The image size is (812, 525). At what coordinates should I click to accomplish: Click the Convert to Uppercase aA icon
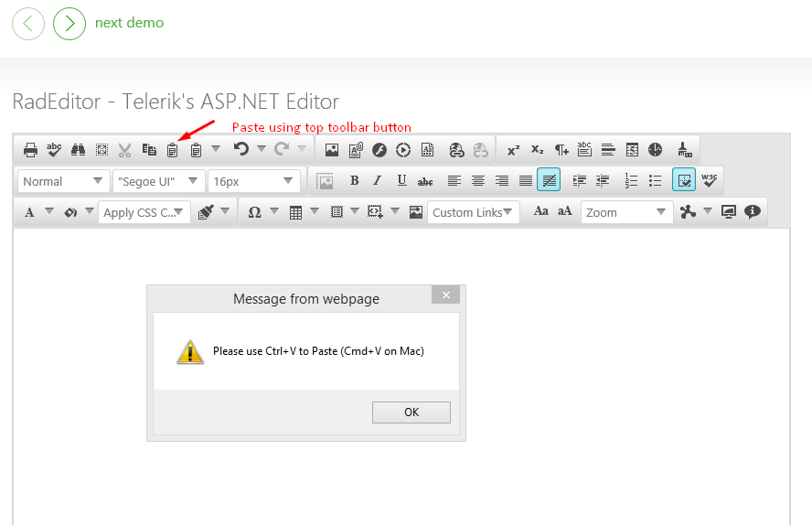click(564, 211)
